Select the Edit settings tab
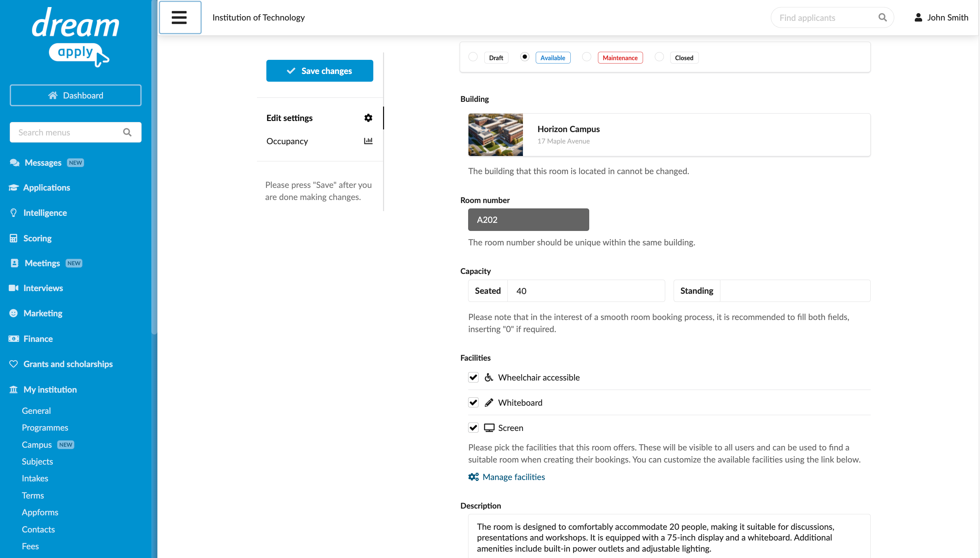The height and width of the screenshot is (558, 980). tap(320, 118)
